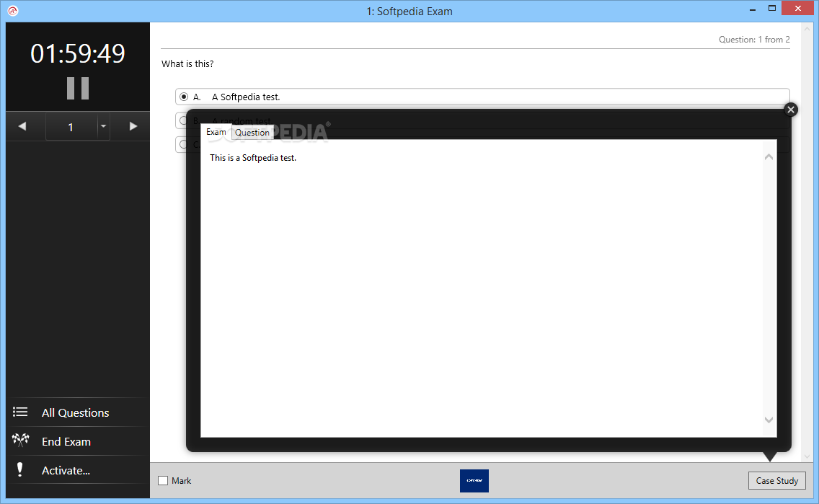The width and height of the screenshot is (819, 504).
Task: Click the Activate exclamation mark icon
Action: point(20,469)
